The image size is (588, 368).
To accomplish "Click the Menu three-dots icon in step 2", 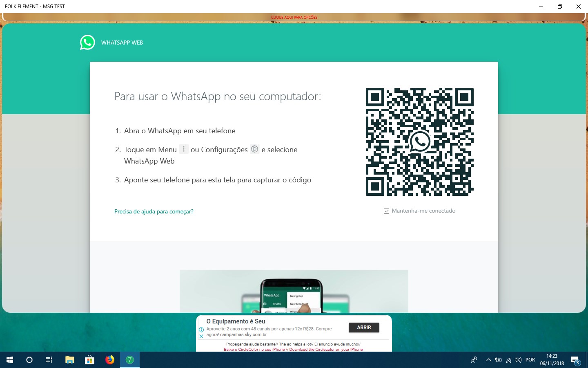I will click(184, 149).
